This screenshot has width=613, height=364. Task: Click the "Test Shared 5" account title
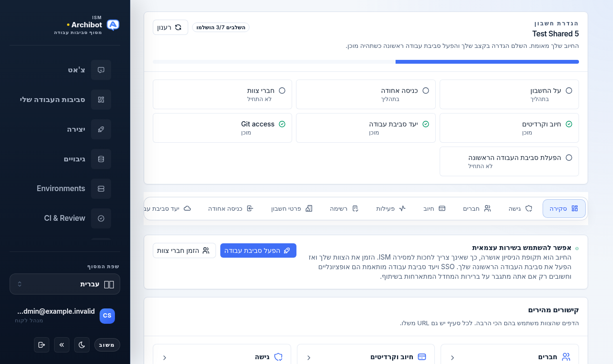(x=556, y=34)
